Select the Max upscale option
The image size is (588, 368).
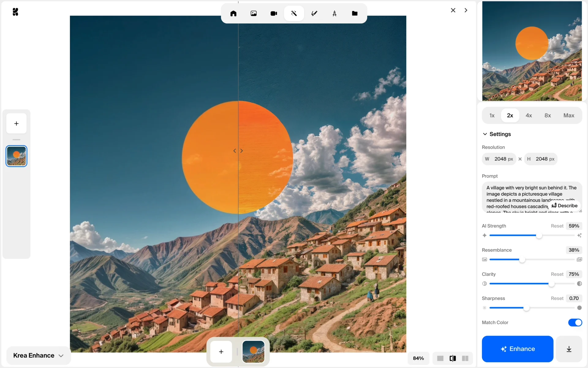(569, 116)
